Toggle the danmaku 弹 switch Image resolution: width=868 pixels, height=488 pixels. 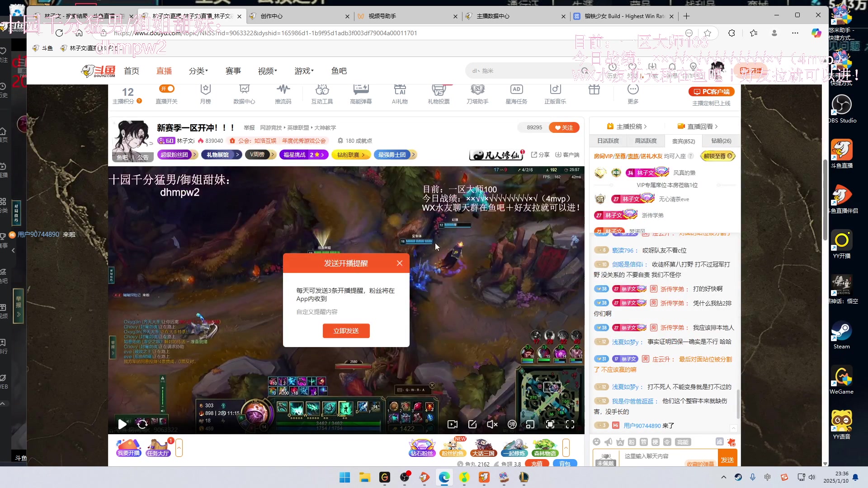(x=512, y=424)
